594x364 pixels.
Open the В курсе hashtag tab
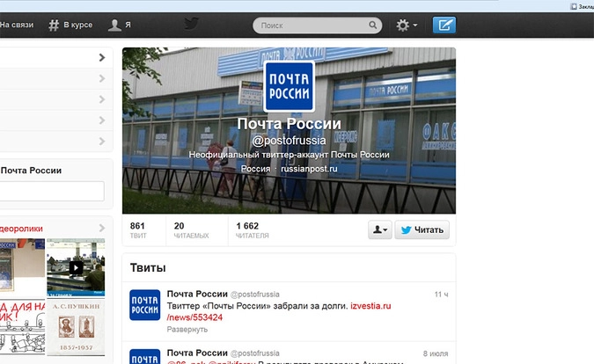70,25
